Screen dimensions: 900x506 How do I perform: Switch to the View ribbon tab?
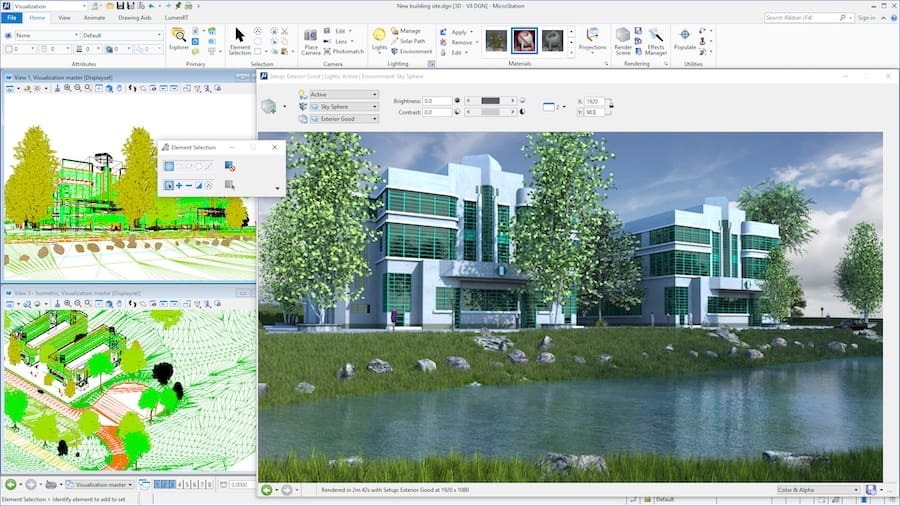coord(64,18)
